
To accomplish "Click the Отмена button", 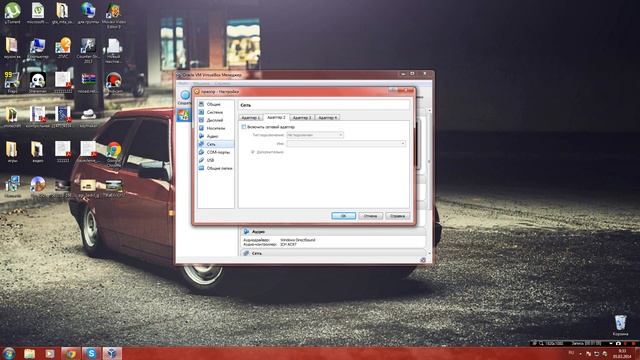I will point(371,216).
